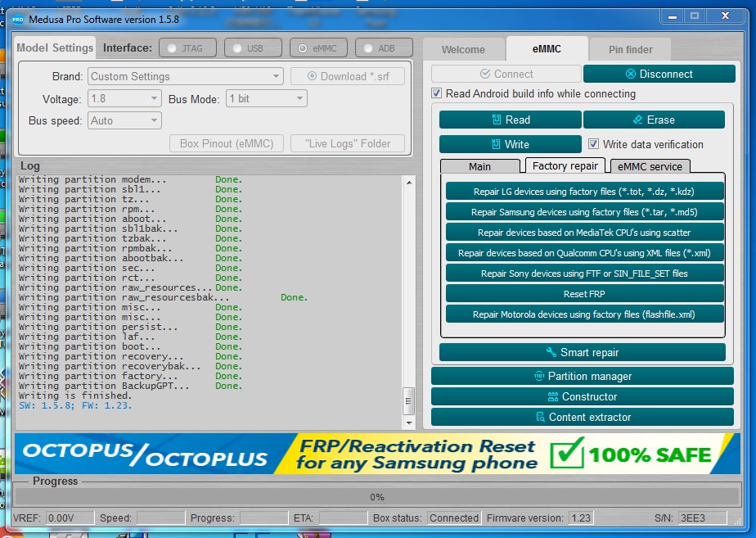
Task: Open the Bus speed dropdown
Action: pyautogui.click(x=124, y=120)
